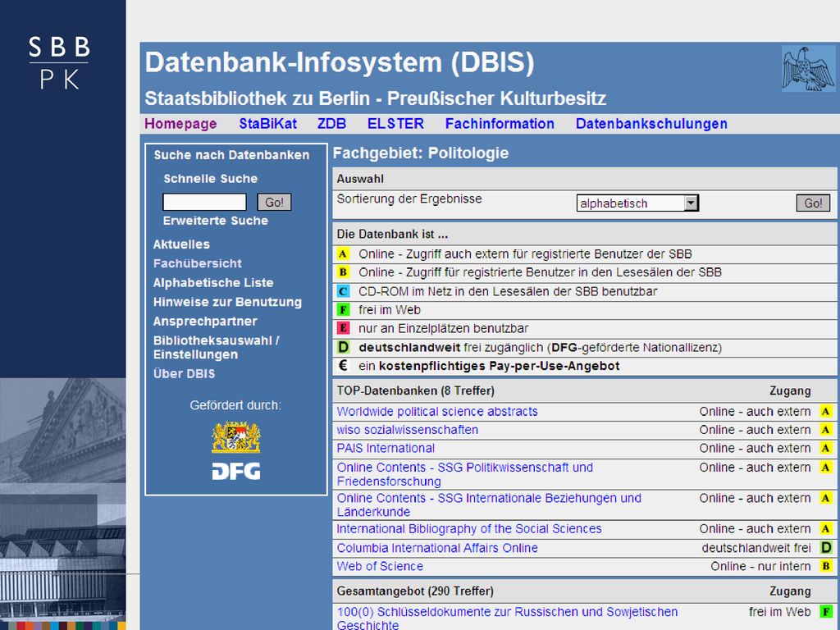Click Go! to apply the result sorting
This screenshot has height=630, width=840.
(813, 203)
